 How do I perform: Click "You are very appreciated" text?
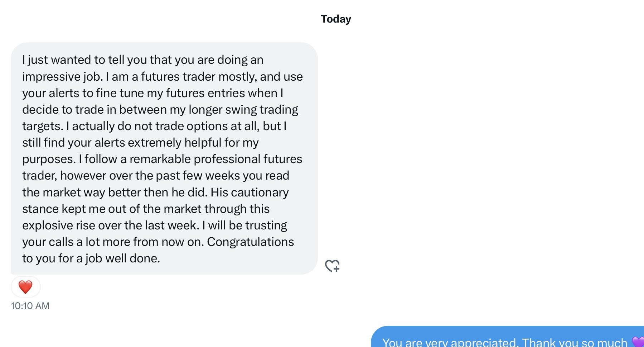click(450, 343)
